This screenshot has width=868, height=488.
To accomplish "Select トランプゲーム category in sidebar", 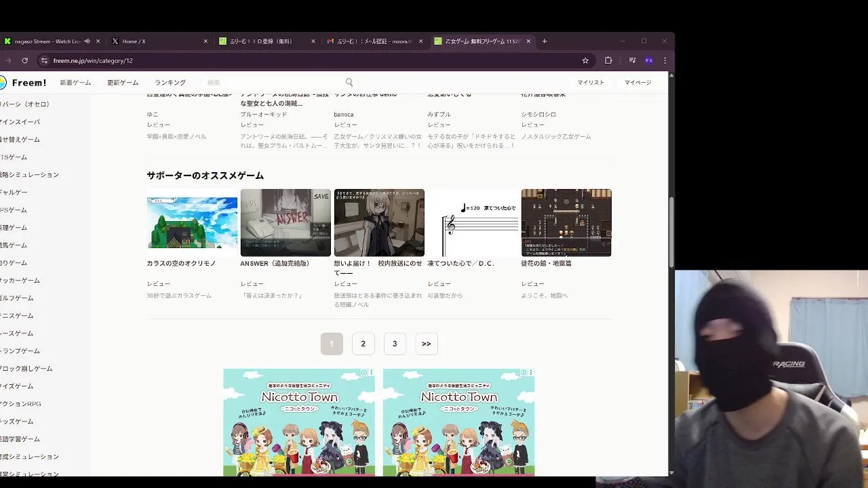I will click(20, 351).
